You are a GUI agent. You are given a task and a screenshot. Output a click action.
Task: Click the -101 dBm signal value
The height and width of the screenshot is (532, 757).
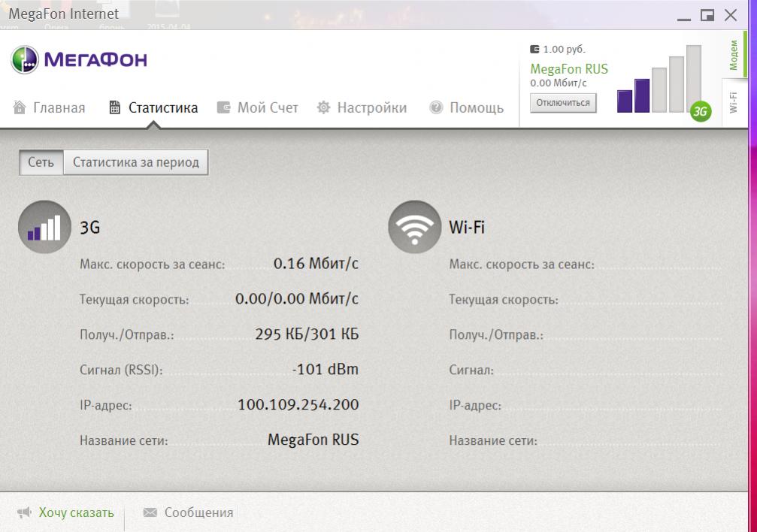(x=326, y=369)
